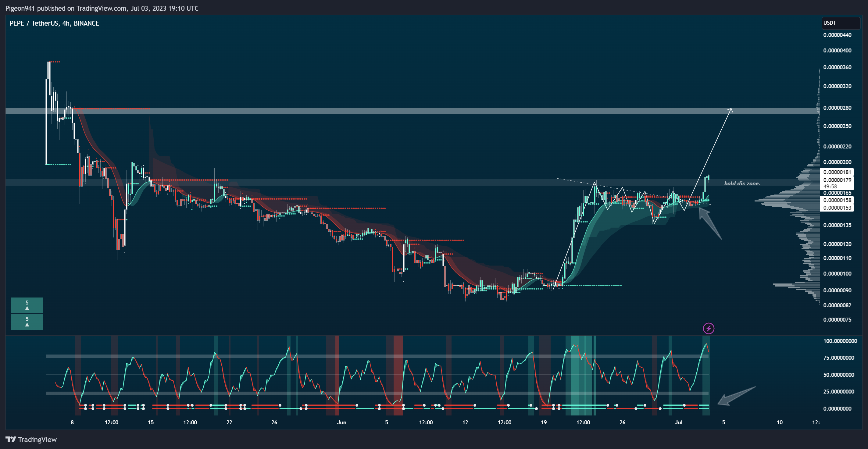Screen dimensions: 868x449
Task: Expand the lower collapsed '5' indicator box
Action: coord(27,322)
